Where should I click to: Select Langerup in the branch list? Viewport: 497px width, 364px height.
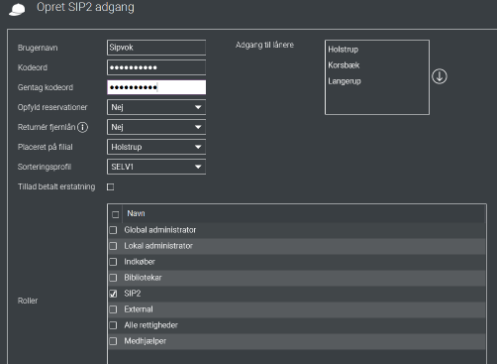coord(344,81)
